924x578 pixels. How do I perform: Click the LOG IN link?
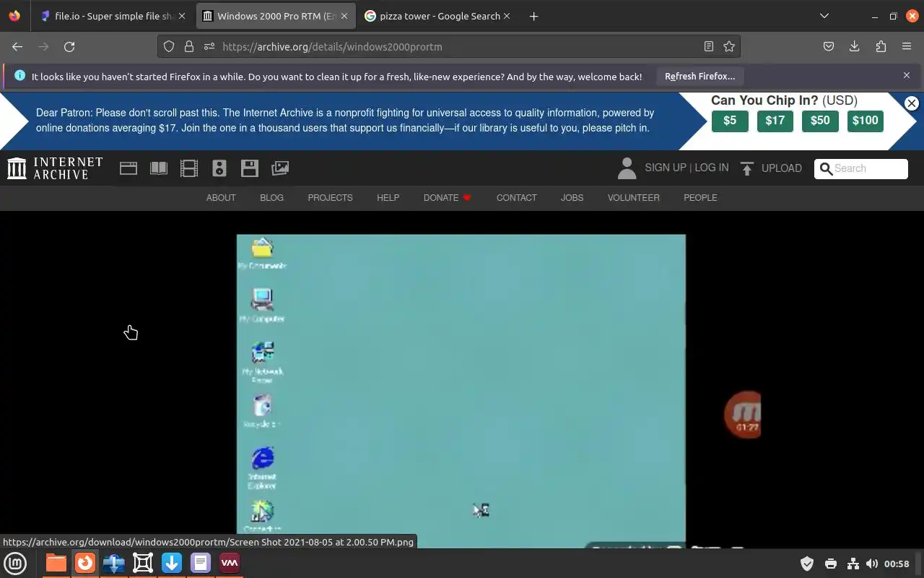[712, 168]
